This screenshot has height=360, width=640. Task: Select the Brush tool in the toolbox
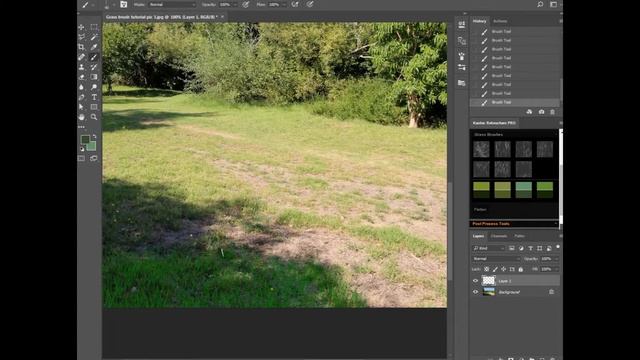click(94, 57)
